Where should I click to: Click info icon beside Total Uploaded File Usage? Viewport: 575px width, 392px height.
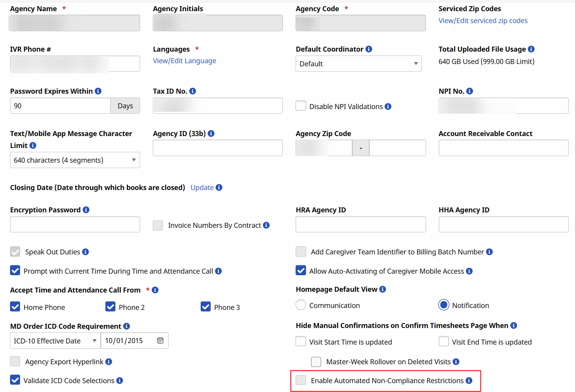[531, 49]
